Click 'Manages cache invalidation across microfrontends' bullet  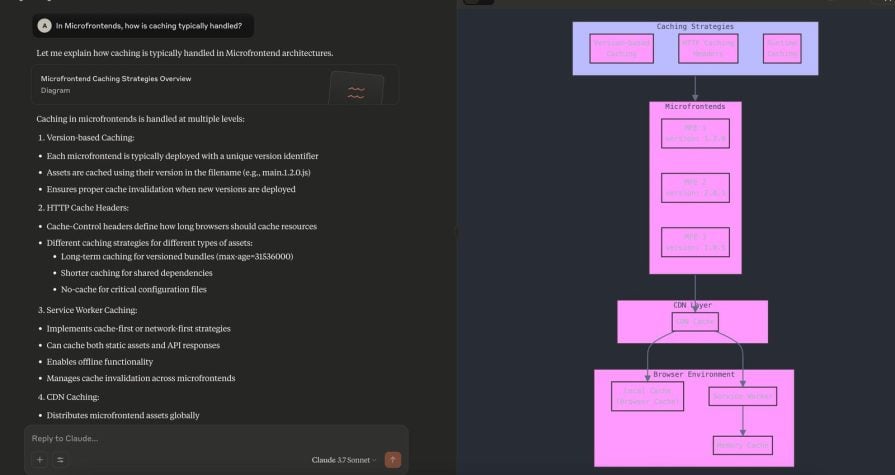(140, 379)
